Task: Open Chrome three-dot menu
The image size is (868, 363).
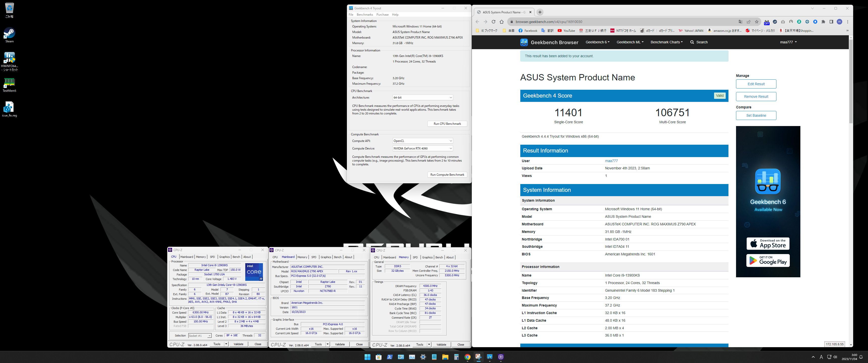Action: click(x=848, y=22)
